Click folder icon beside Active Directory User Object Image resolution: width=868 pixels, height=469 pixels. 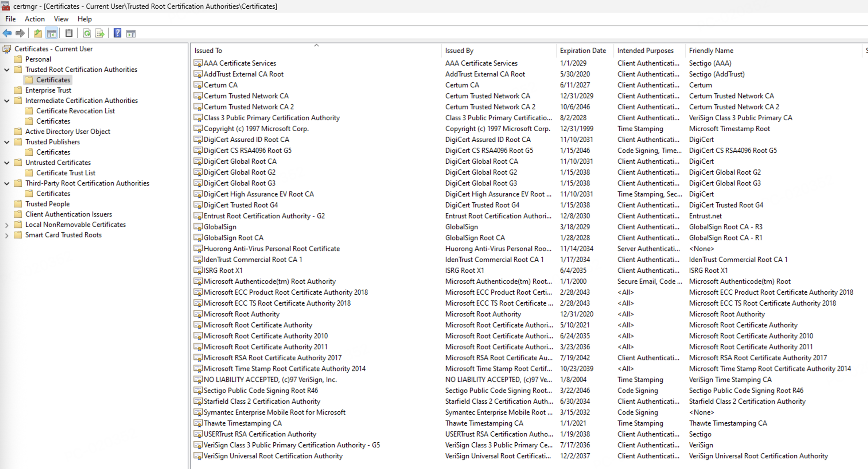pos(18,132)
